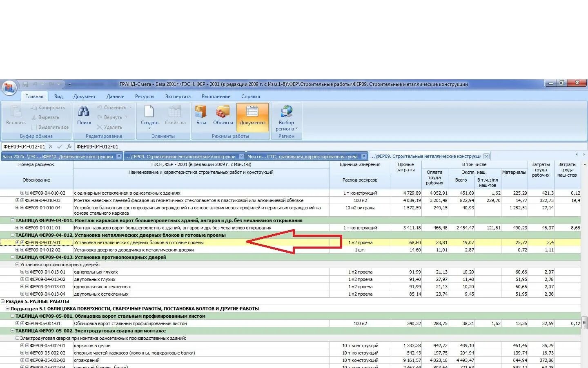Open the Ресурсы ribbon tab
This screenshot has width=588, height=368.
point(145,96)
